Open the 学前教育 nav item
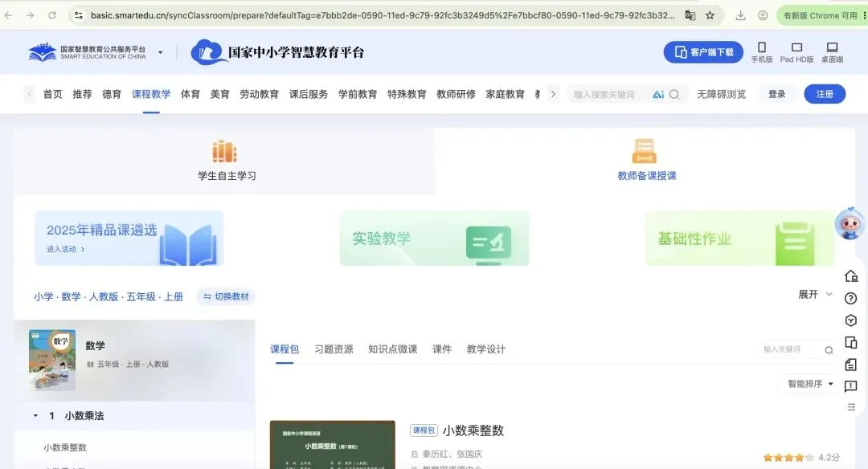 [358, 94]
